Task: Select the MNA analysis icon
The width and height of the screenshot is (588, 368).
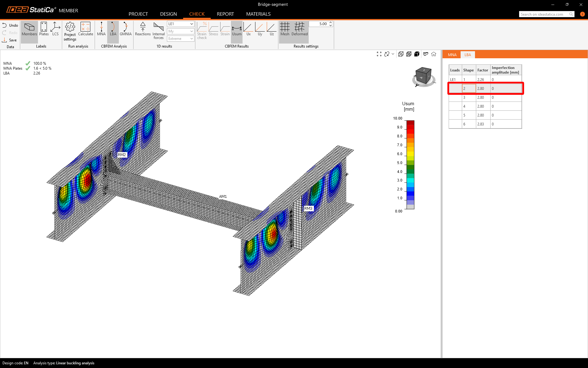Action: (x=101, y=29)
